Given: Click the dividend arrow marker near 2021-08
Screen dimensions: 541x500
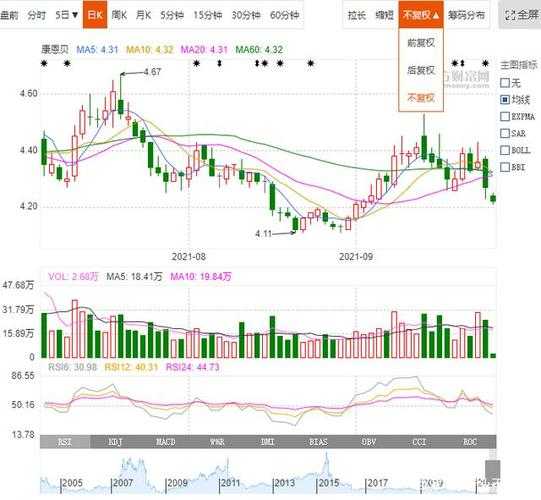Looking at the screenshot, I should (x=219, y=63).
